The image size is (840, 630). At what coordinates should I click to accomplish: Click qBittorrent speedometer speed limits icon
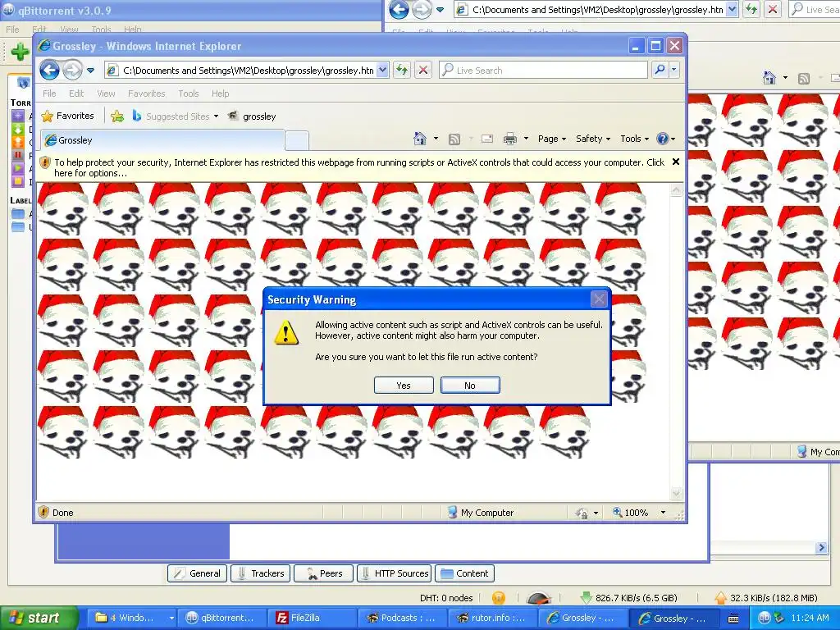point(538,597)
